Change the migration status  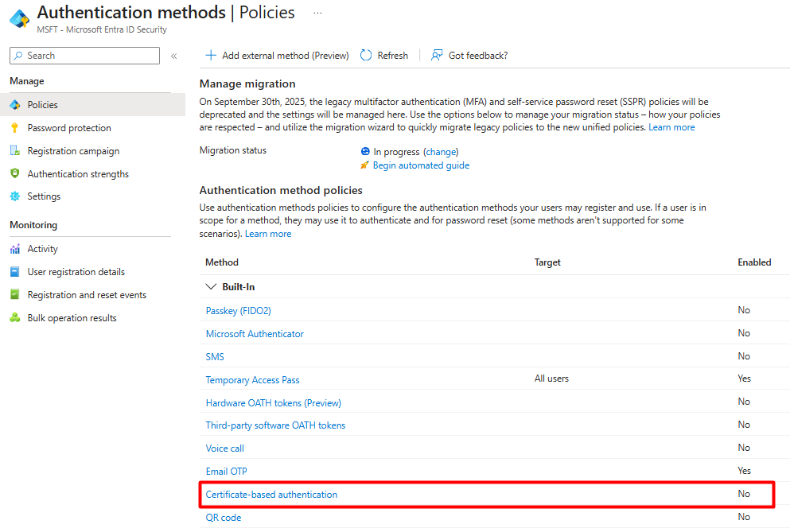coord(441,152)
